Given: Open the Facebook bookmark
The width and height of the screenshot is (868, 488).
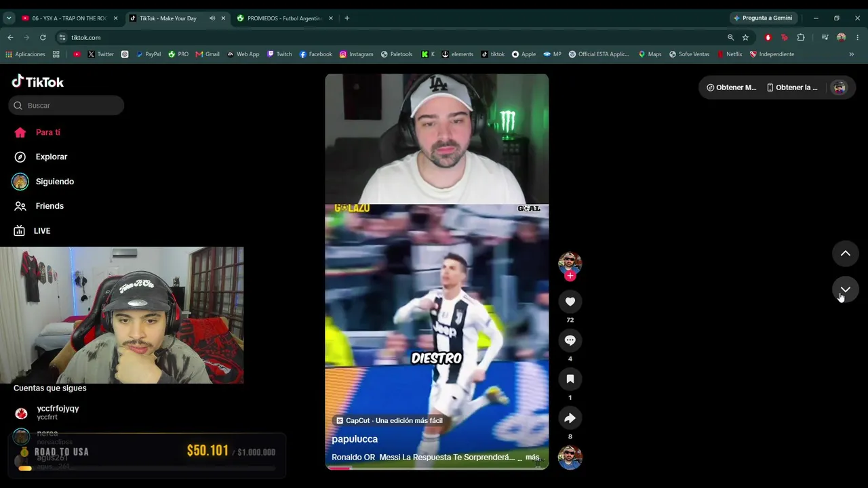Looking at the screenshot, I should [x=315, y=54].
